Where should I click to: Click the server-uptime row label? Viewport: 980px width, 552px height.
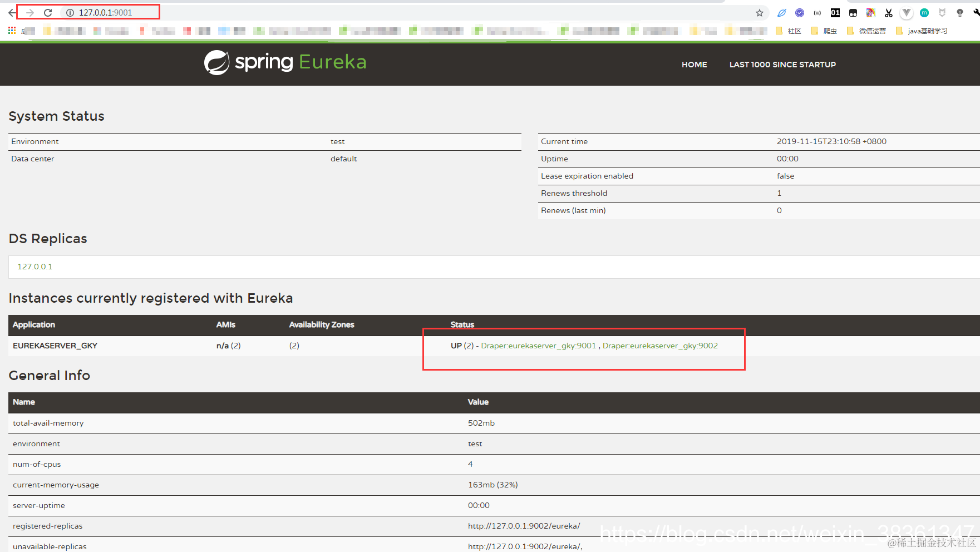pos(39,505)
